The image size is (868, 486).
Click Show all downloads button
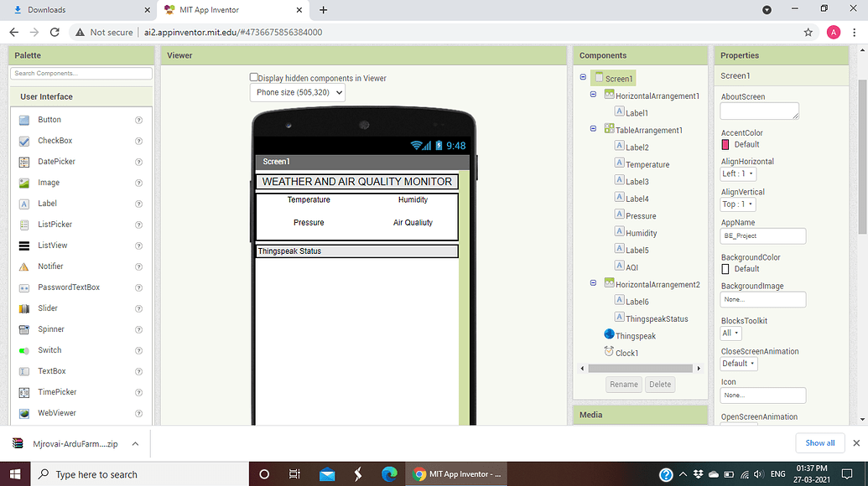coord(819,442)
